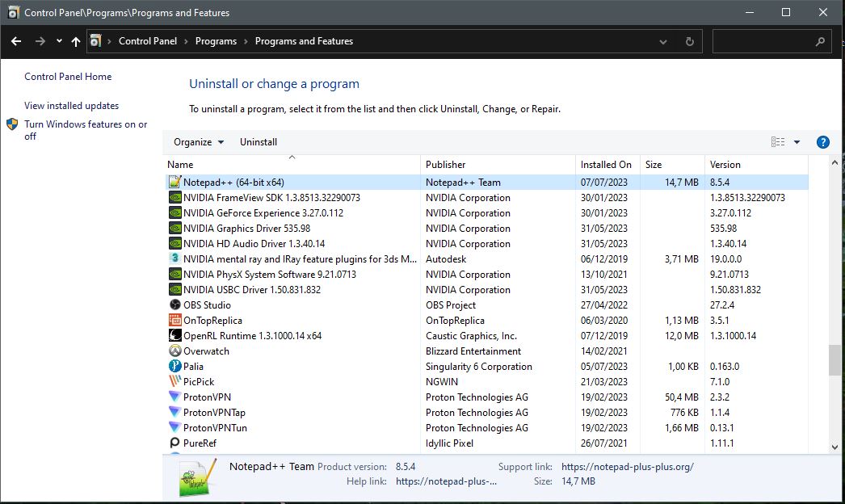This screenshot has width=845, height=504.
Task: Click the NVIDIA GeForce Experience icon
Action: coord(175,213)
